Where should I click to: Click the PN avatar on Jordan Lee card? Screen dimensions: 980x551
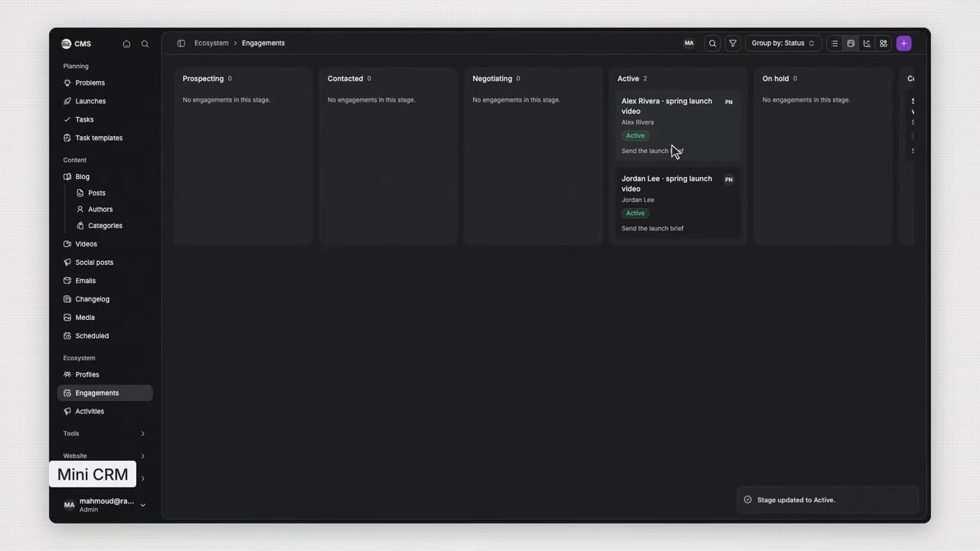pos(729,180)
